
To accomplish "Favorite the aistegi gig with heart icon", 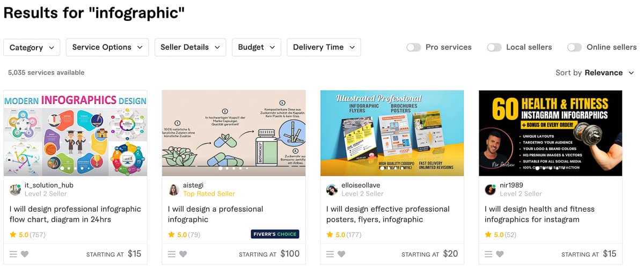I will 183,254.
